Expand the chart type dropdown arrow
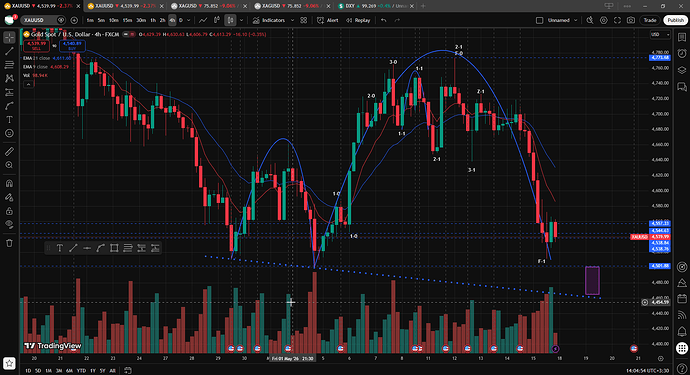 [241, 20]
